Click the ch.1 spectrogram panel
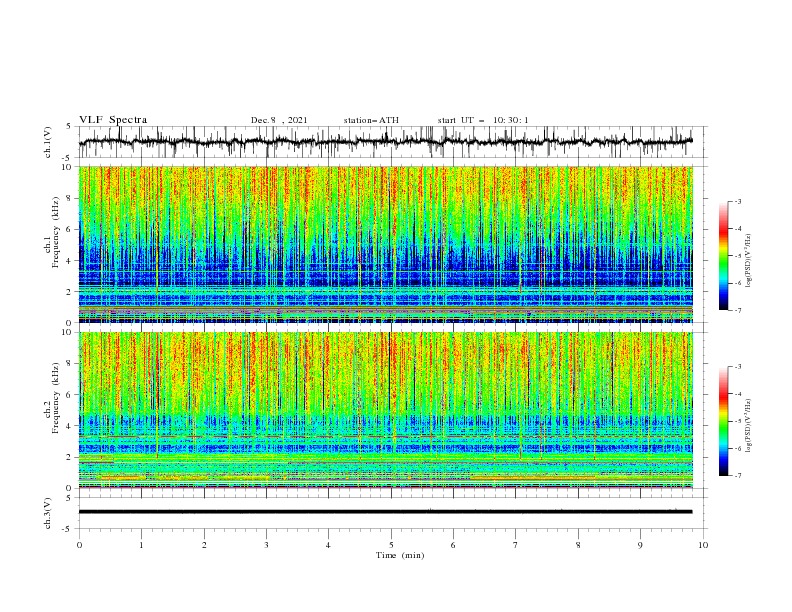 pos(385,244)
